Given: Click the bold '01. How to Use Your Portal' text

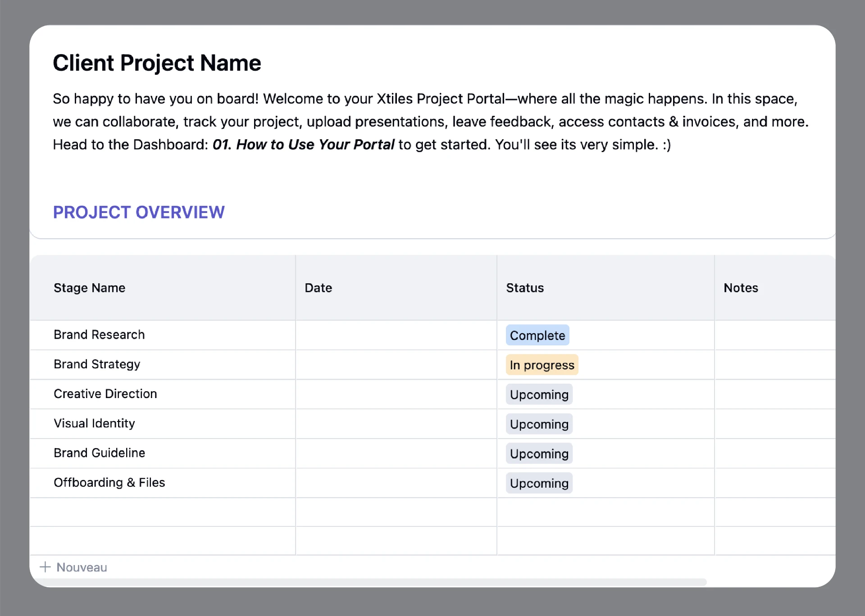Looking at the screenshot, I should tap(303, 145).
